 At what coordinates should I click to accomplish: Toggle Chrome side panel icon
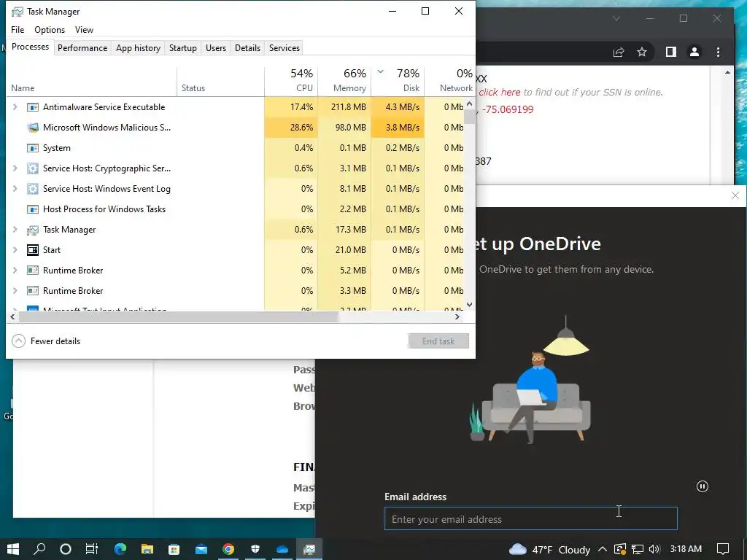coord(671,52)
